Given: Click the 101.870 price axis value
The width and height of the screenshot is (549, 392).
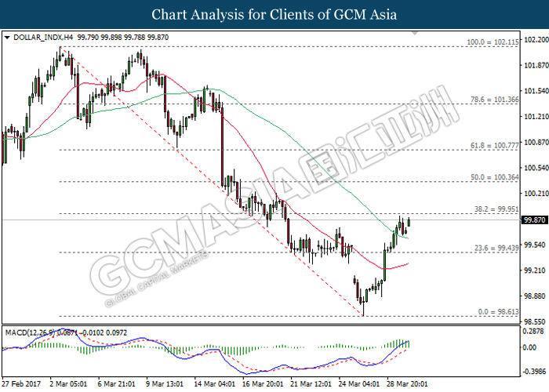Looking at the screenshot, I should point(536,65).
